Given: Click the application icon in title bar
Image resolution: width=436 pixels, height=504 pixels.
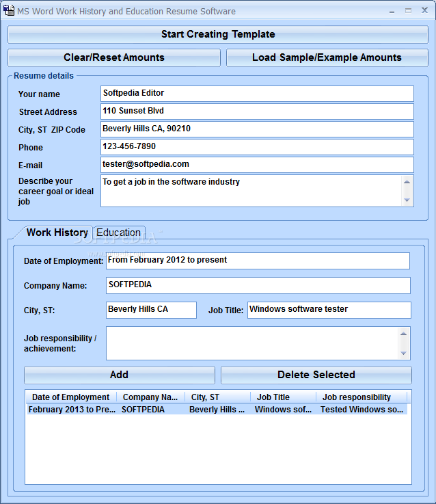Looking at the screenshot, I should 9,11.
